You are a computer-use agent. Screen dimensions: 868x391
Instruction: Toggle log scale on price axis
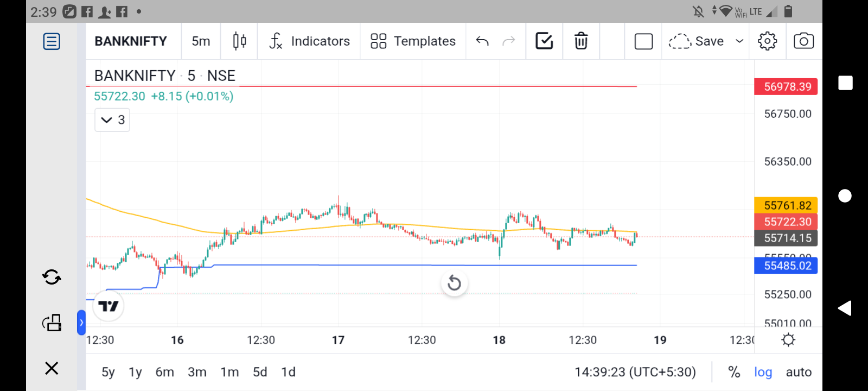coord(763,372)
